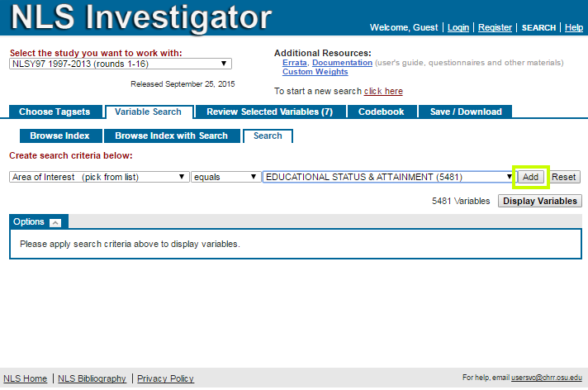The width and height of the screenshot is (588, 390).
Task: Click the 'Please apply search criteria' message
Action: tap(130, 244)
